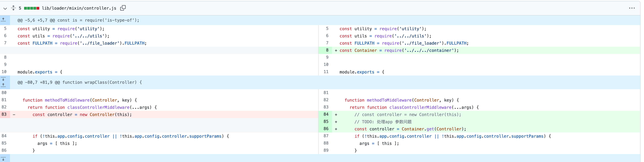
Task: Select line number 89 at the closing brace
Action: 326,150
